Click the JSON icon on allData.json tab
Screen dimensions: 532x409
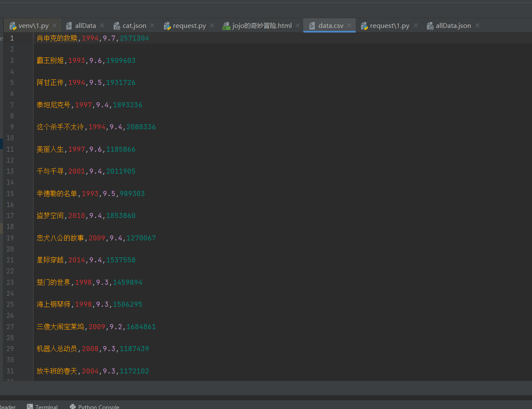[430, 25]
